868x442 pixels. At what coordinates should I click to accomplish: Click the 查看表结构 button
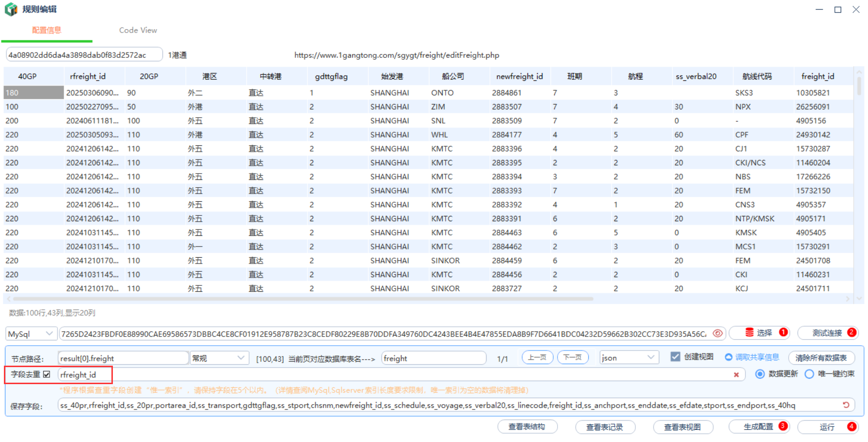click(x=527, y=427)
